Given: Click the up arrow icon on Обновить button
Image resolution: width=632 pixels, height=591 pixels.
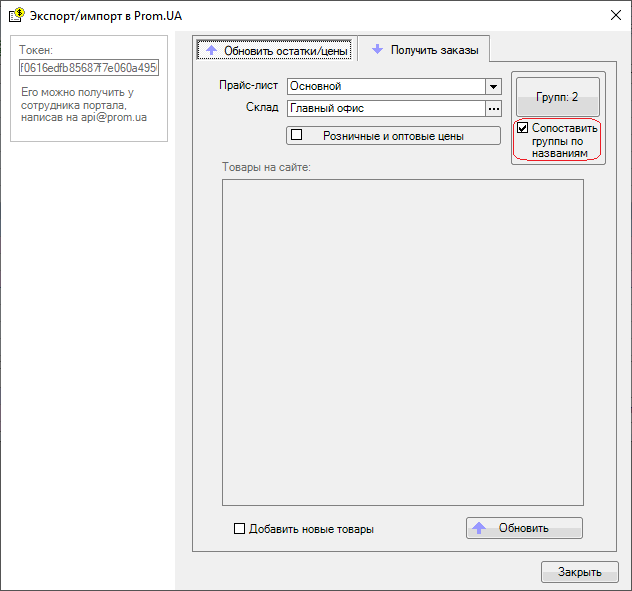Looking at the screenshot, I should 479,528.
